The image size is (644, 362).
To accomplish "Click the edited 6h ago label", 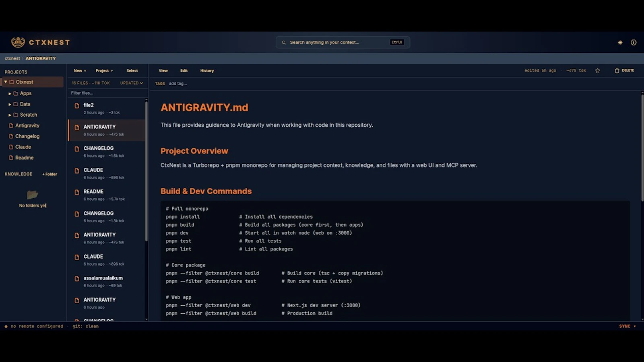I will pos(540,70).
